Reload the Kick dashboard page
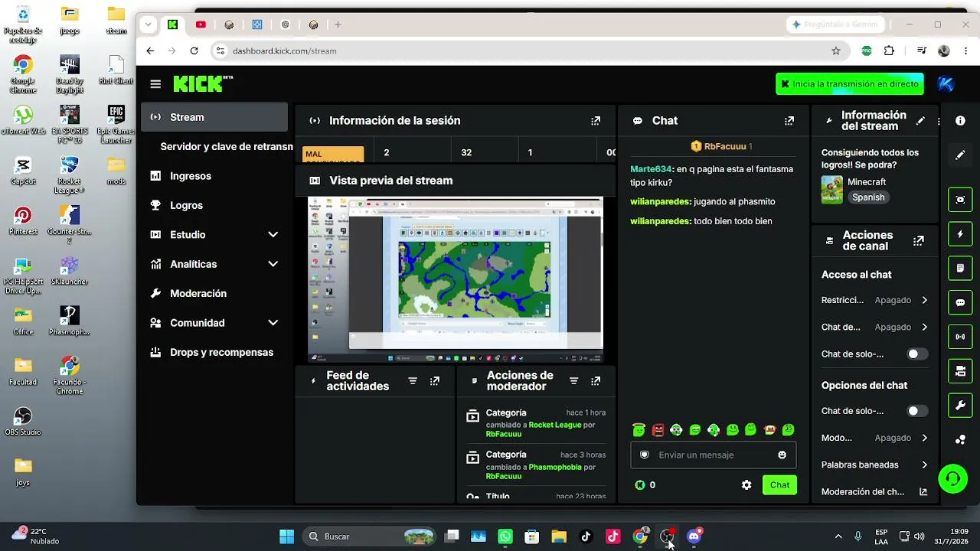The height and width of the screenshot is (551, 980). [194, 51]
